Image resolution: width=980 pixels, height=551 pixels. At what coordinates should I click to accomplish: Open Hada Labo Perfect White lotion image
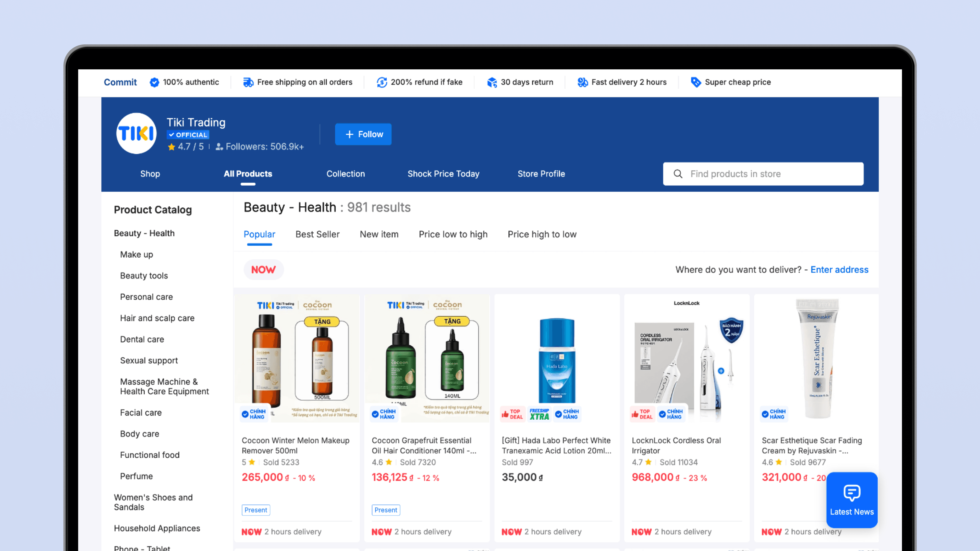tap(557, 358)
